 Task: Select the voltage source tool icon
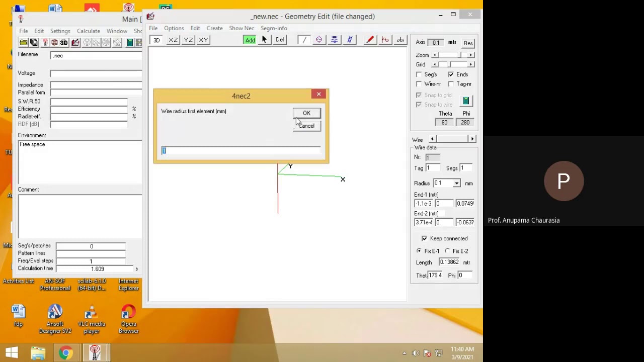coord(319,40)
